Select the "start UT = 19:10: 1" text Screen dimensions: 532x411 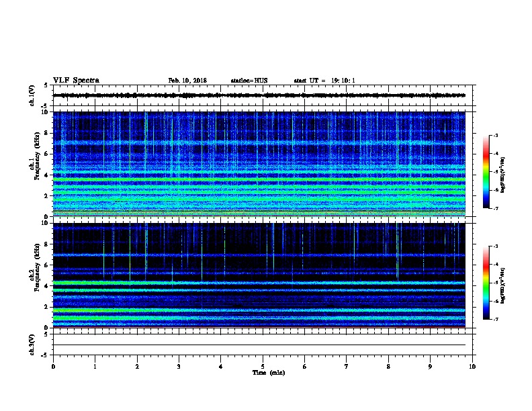tap(324, 81)
